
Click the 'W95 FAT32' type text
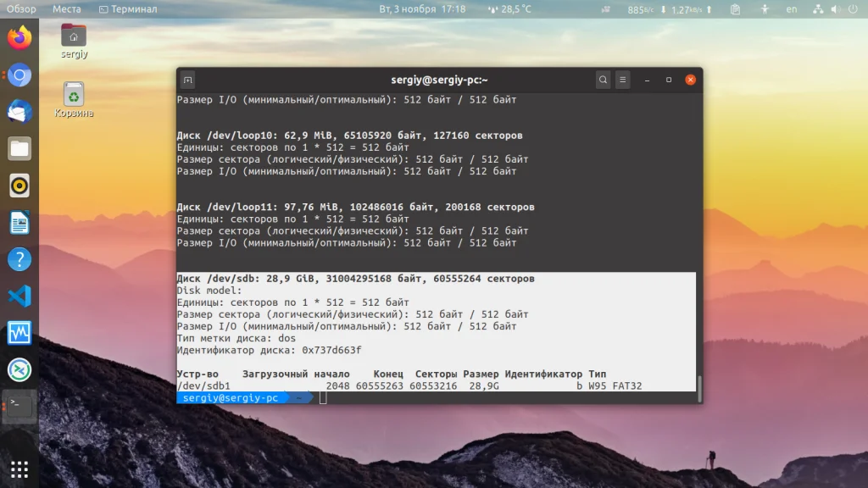pos(615,385)
